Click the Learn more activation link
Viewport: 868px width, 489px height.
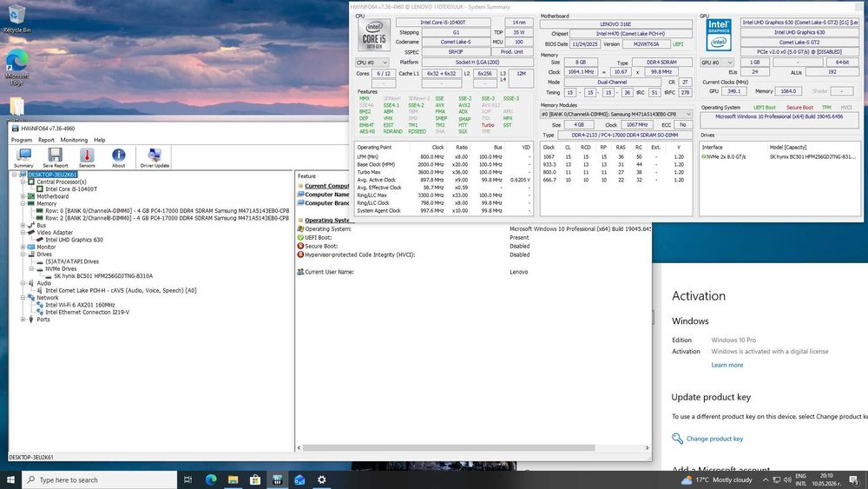pos(727,365)
